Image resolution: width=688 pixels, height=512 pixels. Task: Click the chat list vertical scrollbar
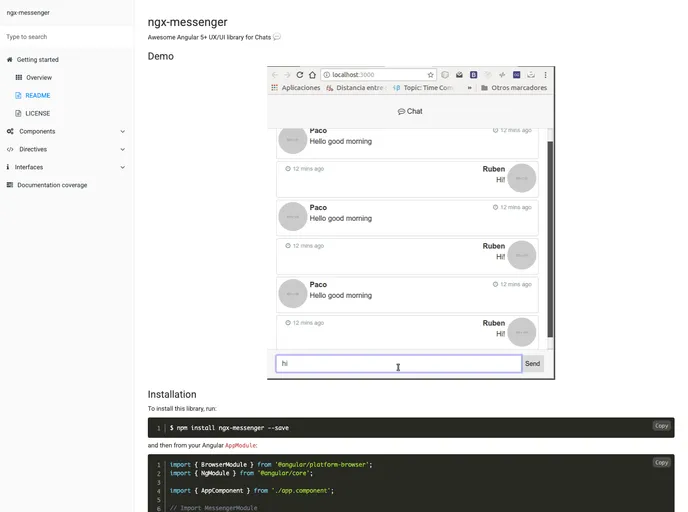pyautogui.click(x=550, y=239)
